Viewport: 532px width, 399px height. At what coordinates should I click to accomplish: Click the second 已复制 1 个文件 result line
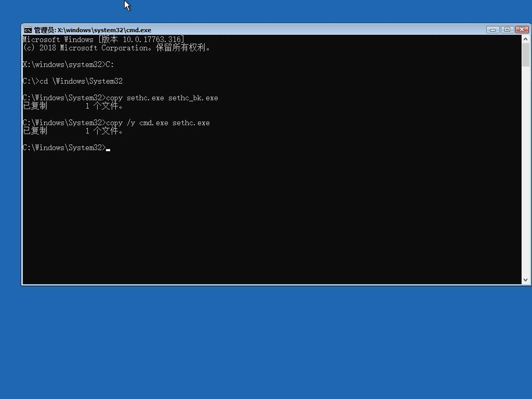tap(73, 131)
